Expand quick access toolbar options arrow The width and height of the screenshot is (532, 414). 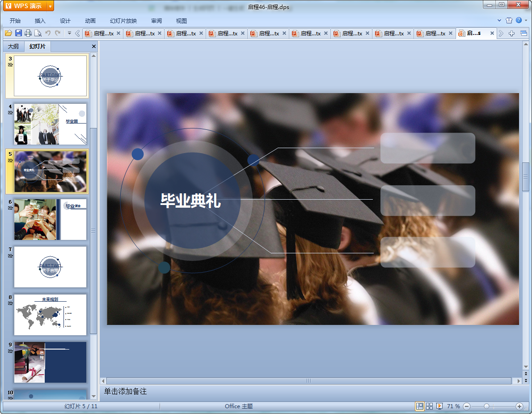tap(69, 33)
